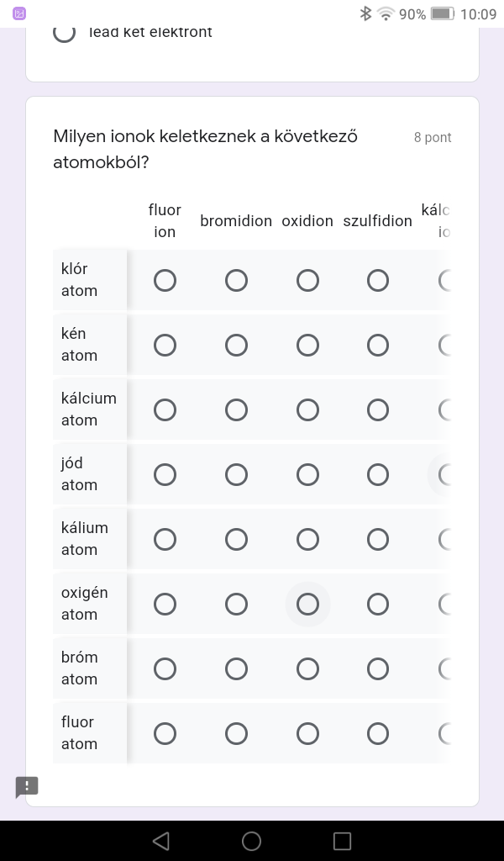Choose oxidion for oxigén atom row
This screenshot has width=504, height=861.
coord(307,604)
